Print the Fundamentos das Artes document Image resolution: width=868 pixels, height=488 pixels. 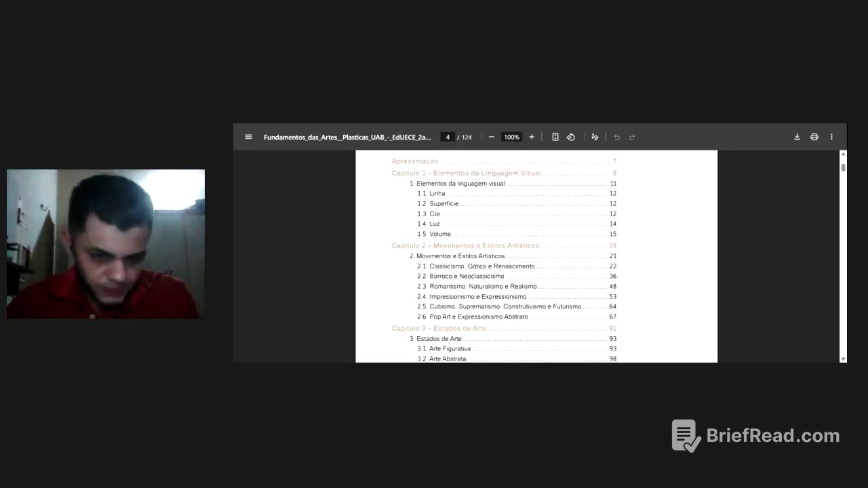(x=814, y=136)
